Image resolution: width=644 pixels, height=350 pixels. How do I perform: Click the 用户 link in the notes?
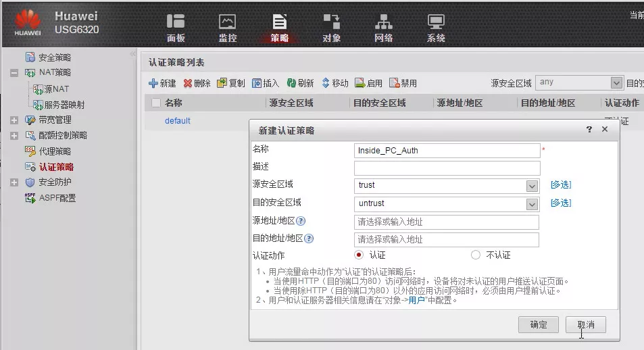tap(417, 300)
